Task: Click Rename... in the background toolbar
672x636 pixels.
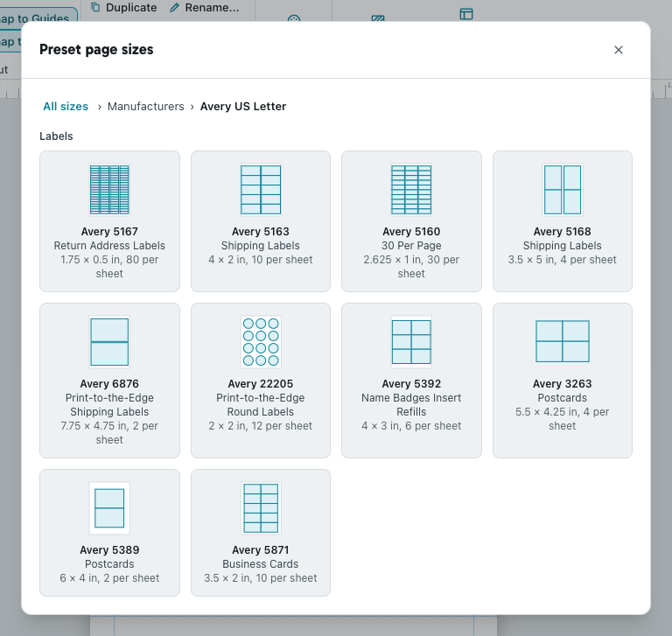Action: [205, 8]
